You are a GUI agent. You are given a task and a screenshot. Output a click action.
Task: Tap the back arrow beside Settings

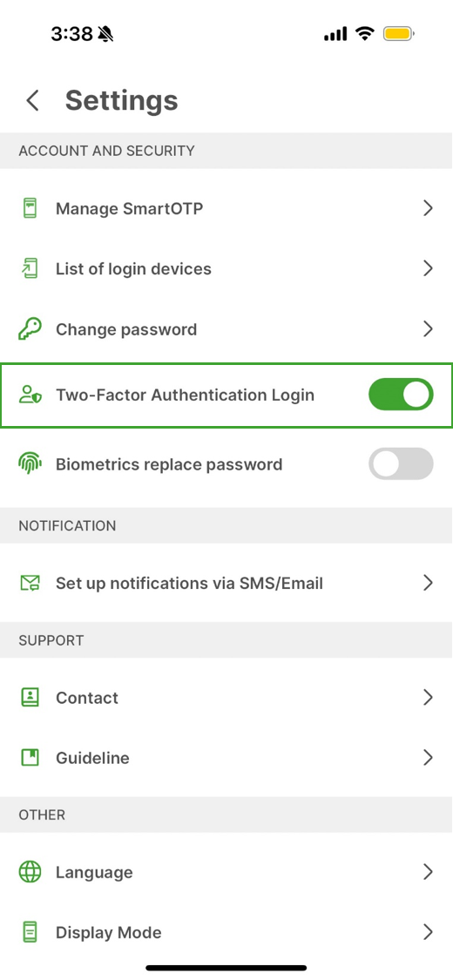[32, 100]
